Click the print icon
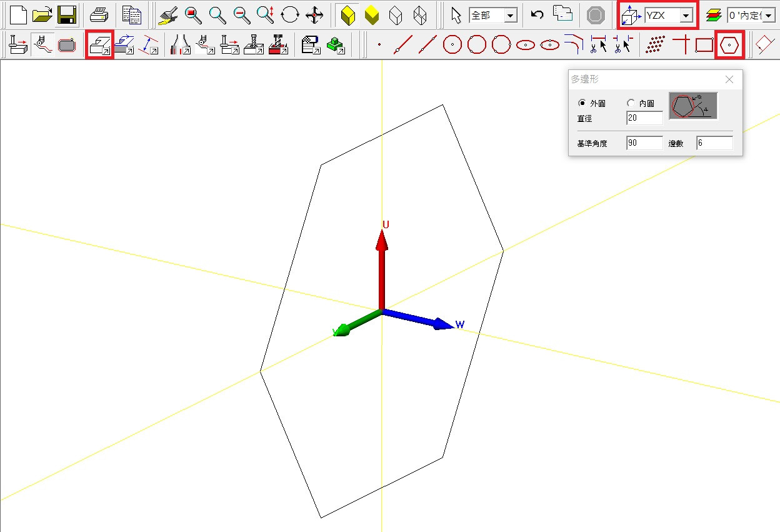The height and width of the screenshot is (532, 780). coord(99,15)
